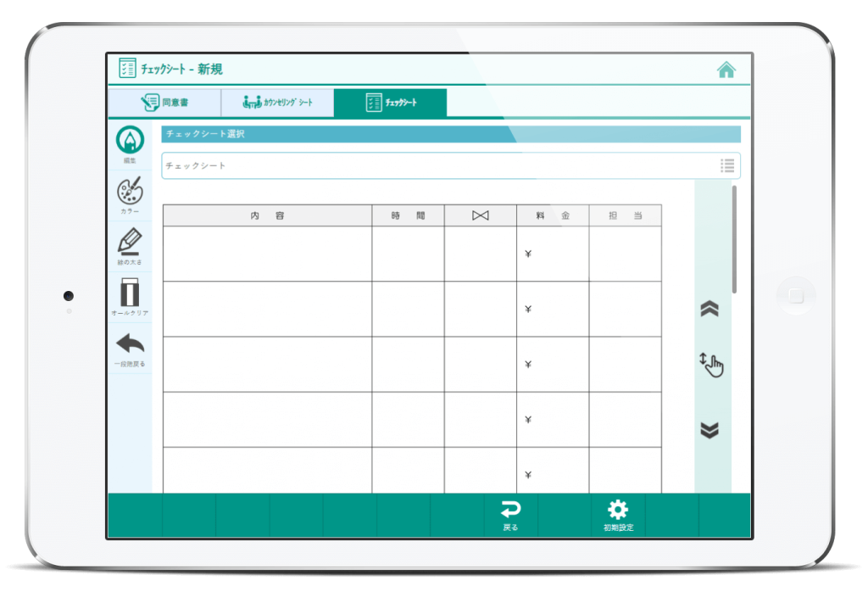Select the チェックシート tab
The height and width of the screenshot is (592, 868).
coord(390,103)
